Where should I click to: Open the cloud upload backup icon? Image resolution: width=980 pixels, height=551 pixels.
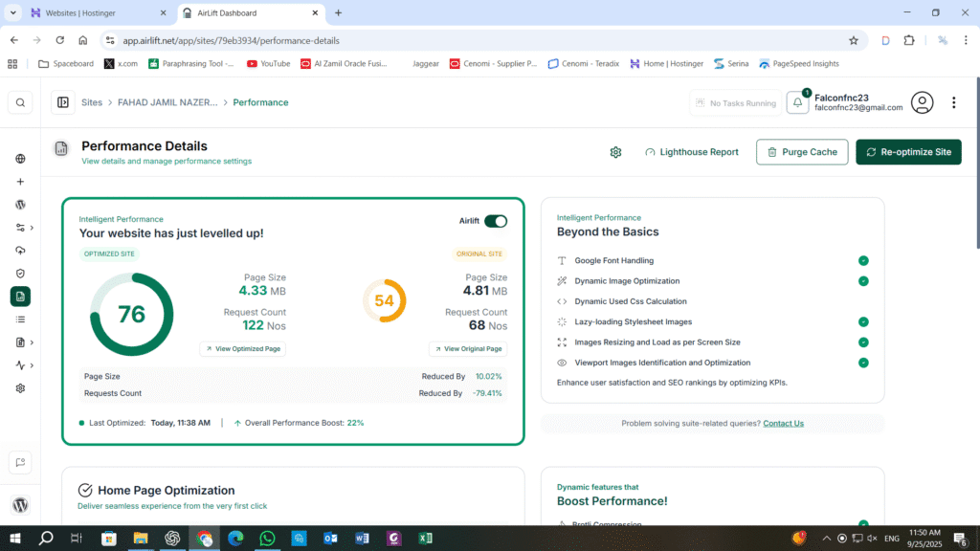pos(20,251)
